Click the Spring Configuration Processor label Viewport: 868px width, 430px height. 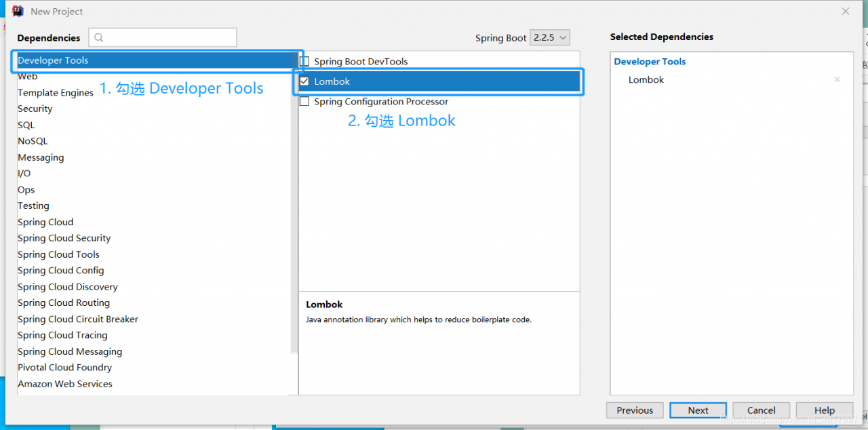381,102
